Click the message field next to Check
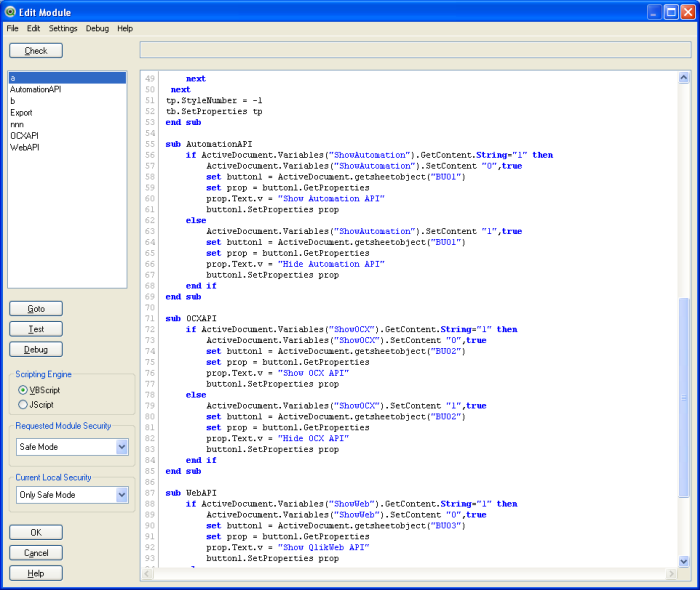Screen dimensions: 700x590 click(x=415, y=50)
